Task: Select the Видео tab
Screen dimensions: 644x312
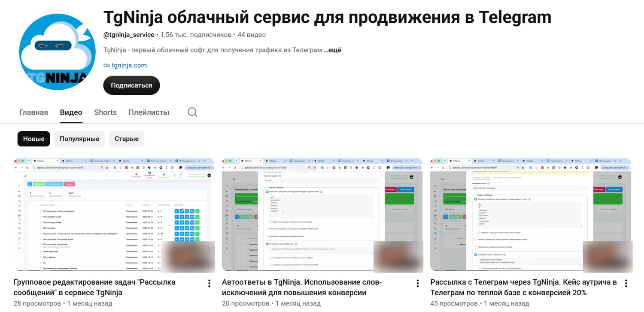Action: pos(71,112)
